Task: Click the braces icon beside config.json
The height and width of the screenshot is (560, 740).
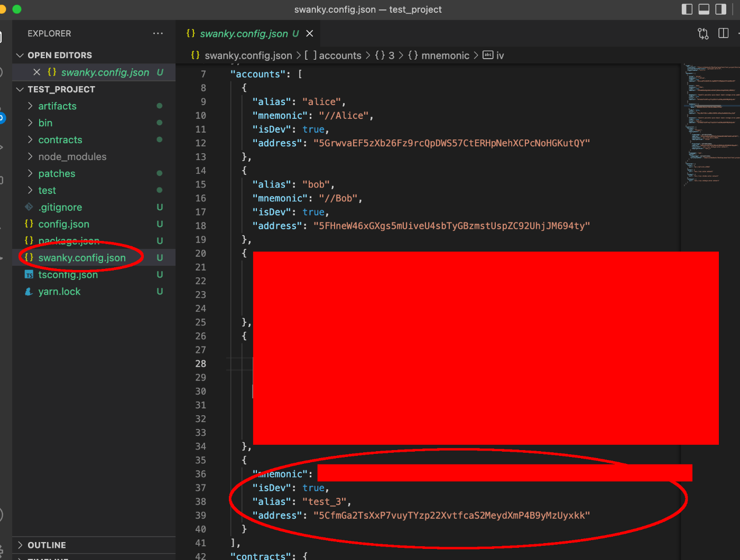Action: [29, 224]
